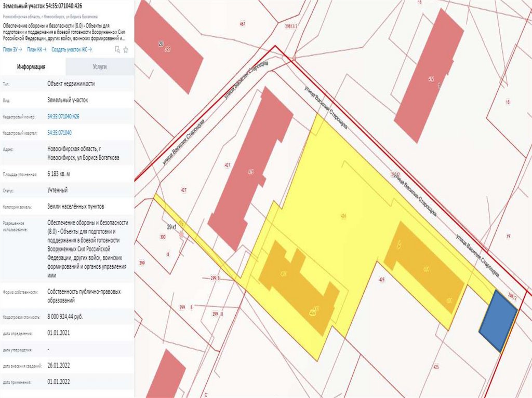Select the panel title Земельный участок 54:35:071040:426
Viewport: 532px width, 398px height.
(43, 6)
